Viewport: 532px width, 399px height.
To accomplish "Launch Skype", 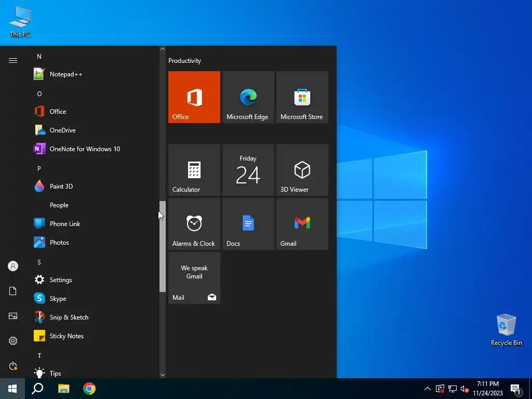I will point(95,299).
